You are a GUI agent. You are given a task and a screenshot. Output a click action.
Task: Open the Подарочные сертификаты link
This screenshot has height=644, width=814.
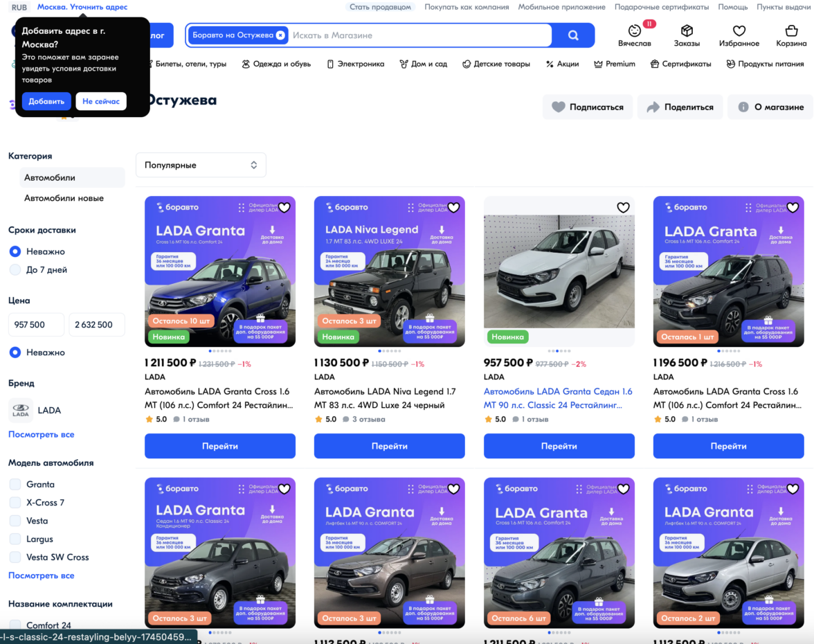tap(662, 7)
